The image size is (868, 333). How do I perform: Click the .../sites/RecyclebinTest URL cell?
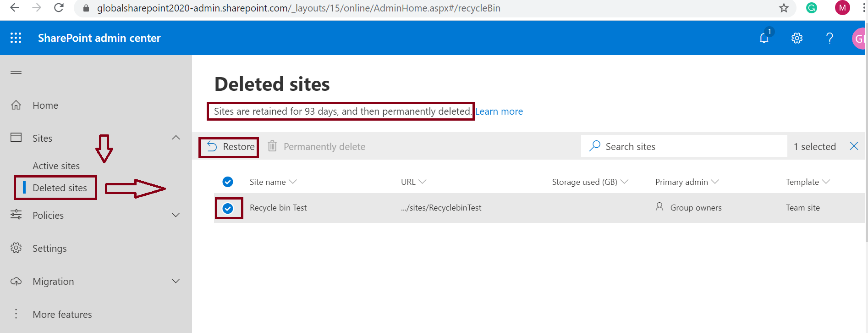coord(441,208)
